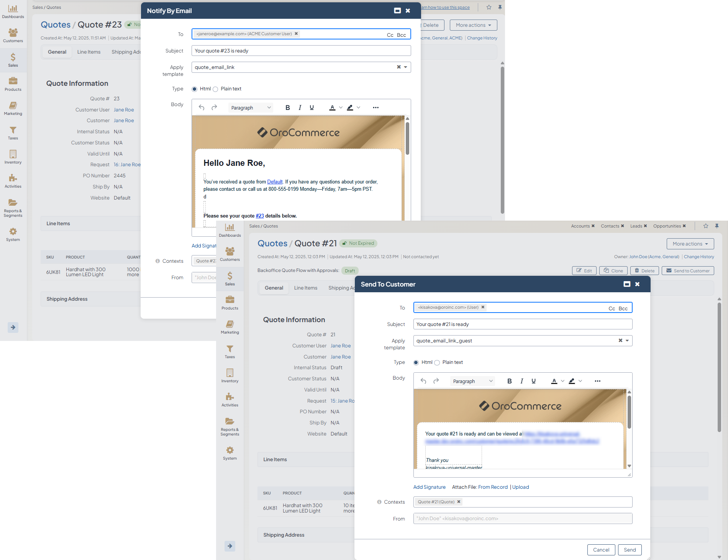Open Customers in the Quote #21 window sidebar
Viewport: 728px width, 560px height.
230,254
